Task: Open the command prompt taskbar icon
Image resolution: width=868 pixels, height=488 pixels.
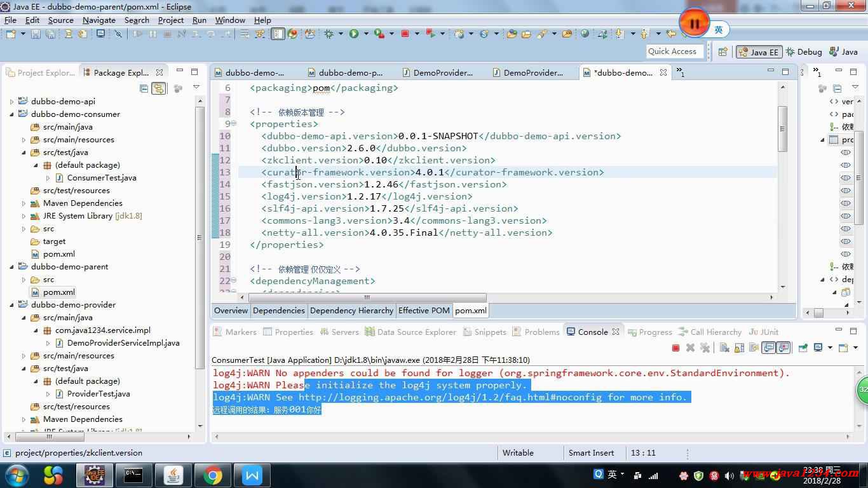Action: click(x=134, y=475)
